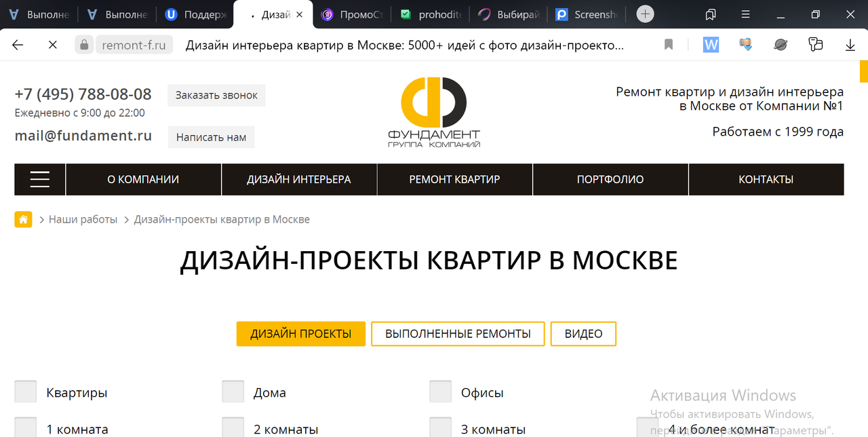The height and width of the screenshot is (437, 868).
Task: Open the КОНТАКТЫ menu item
Action: coord(766,179)
